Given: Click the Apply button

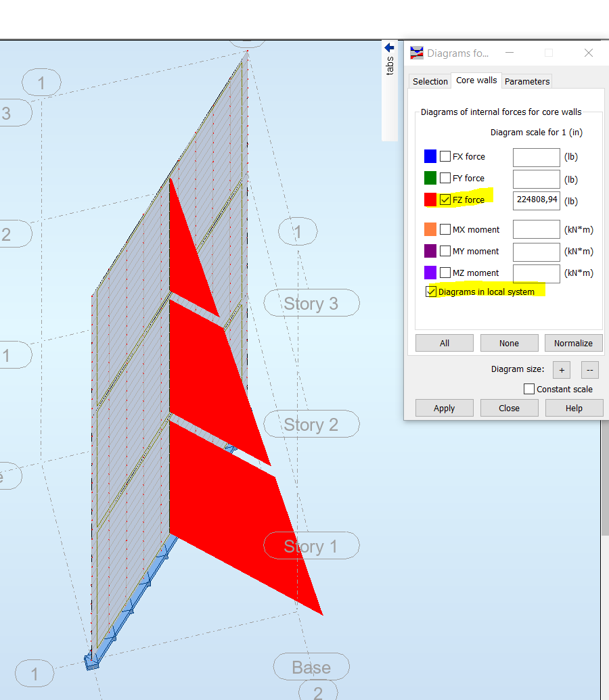Looking at the screenshot, I should point(444,408).
